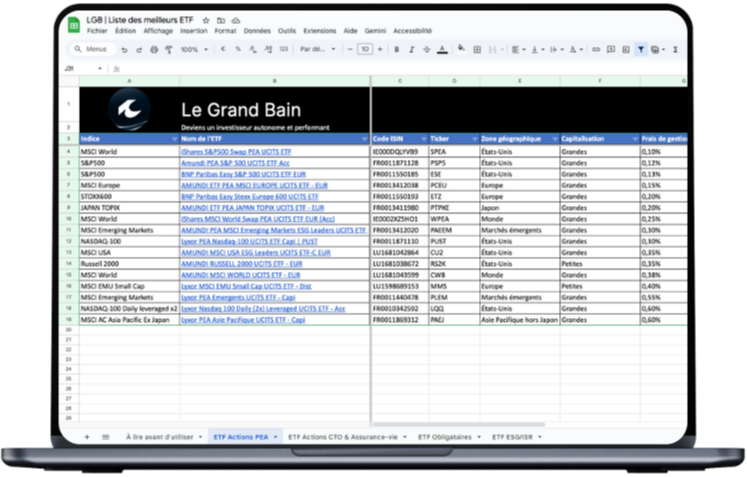Open Amundi PEA S&P 500 UCITS ETF Acc link
The width and height of the screenshot is (747, 477).
point(235,163)
